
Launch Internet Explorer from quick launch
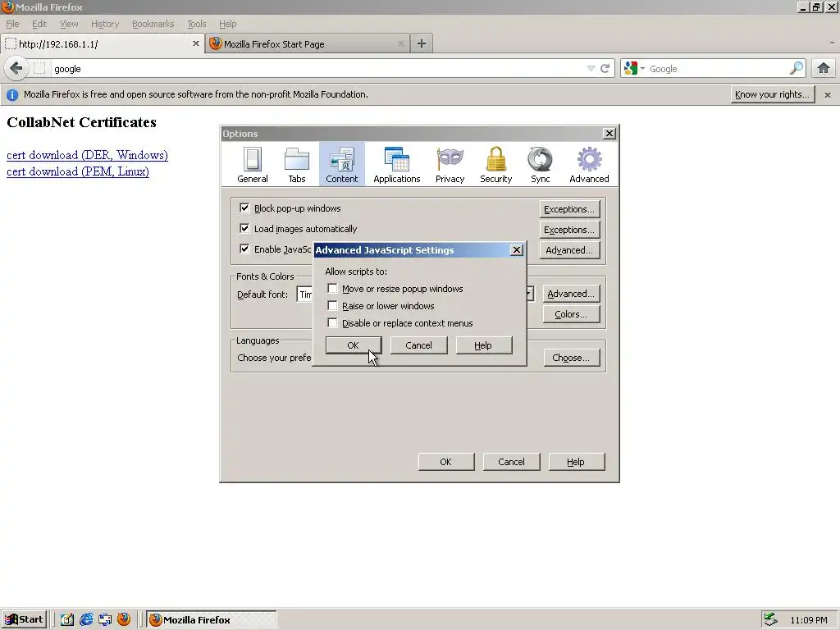(x=86, y=619)
